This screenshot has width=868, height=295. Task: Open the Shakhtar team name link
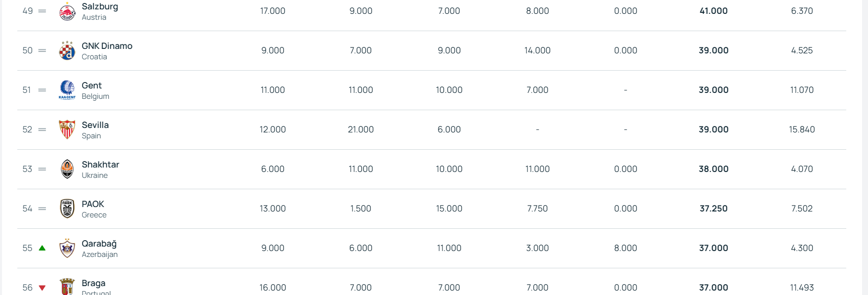(100, 165)
